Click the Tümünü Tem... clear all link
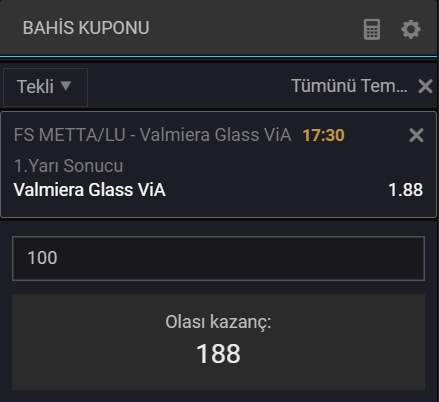 [349, 86]
